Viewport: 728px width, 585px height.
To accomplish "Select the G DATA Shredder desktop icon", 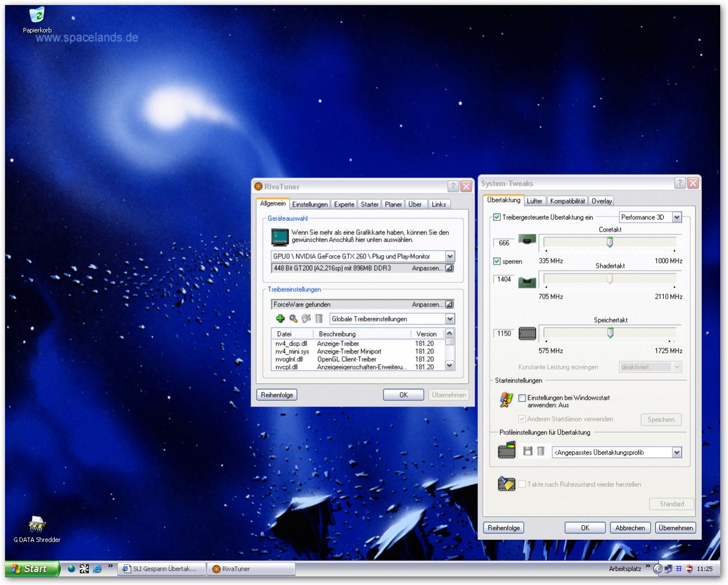I will pyautogui.click(x=37, y=530).
